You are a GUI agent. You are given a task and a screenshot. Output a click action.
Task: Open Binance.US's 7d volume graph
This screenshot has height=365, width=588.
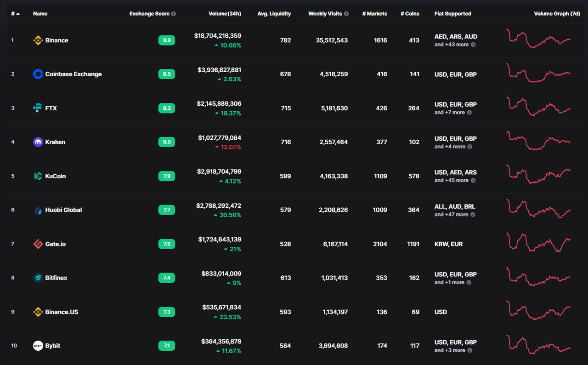pyautogui.click(x=538, y=310)
